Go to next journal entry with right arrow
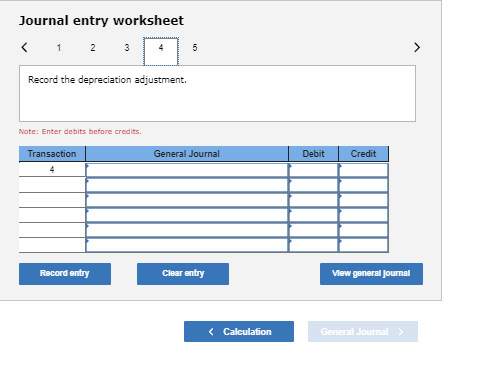This screenshot has width=492, height=374. coord(417,47)
